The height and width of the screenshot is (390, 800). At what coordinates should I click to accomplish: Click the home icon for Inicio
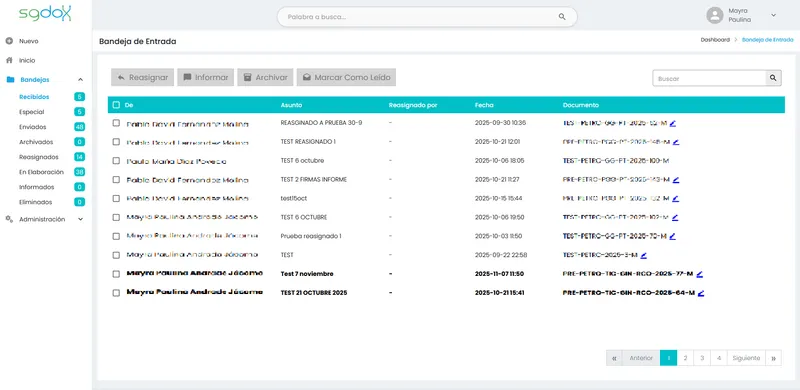coord(9,60)
